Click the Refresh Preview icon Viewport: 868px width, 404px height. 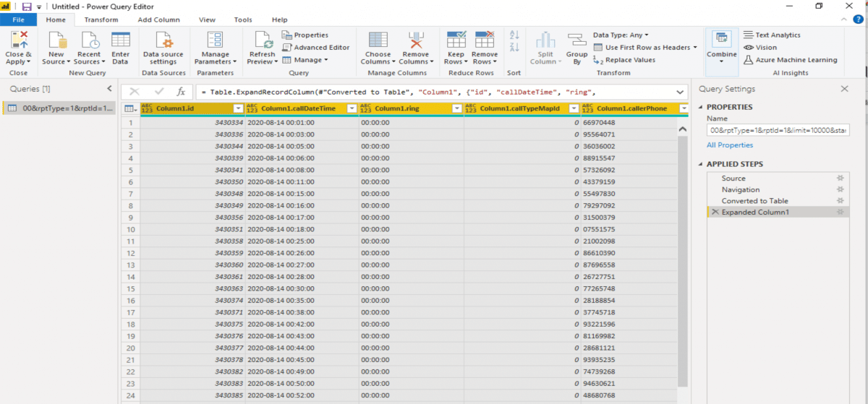tap(262, 40)
